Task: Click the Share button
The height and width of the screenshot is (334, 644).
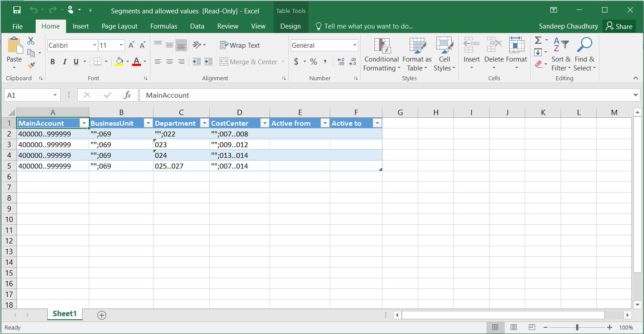Action: pyautogui.click(x=619, y=26)
